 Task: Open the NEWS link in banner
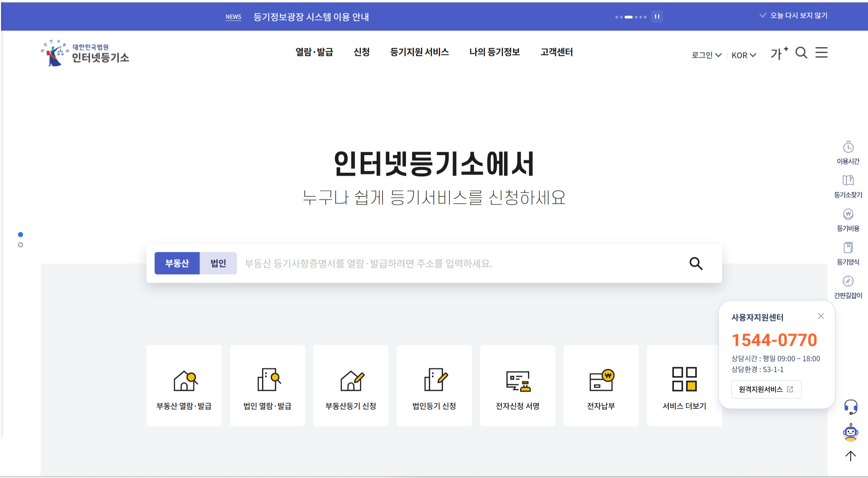tap(233, 17)
